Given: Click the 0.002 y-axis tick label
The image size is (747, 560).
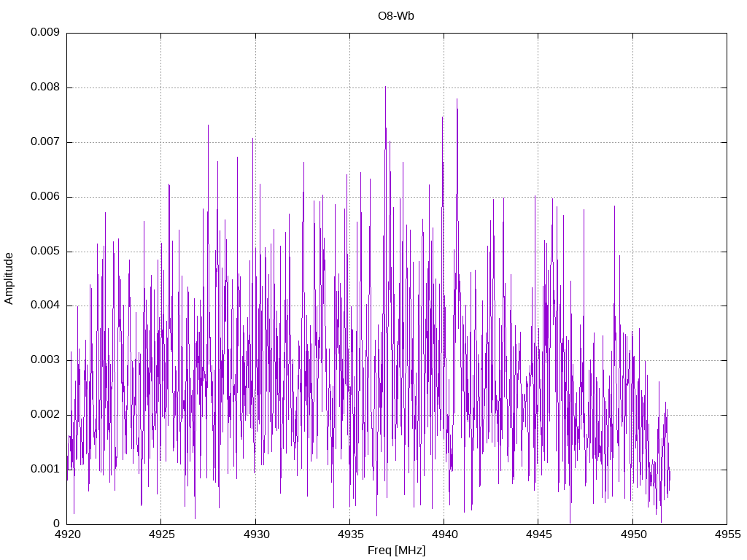Looking at the screenshot, I should (45, 414).
